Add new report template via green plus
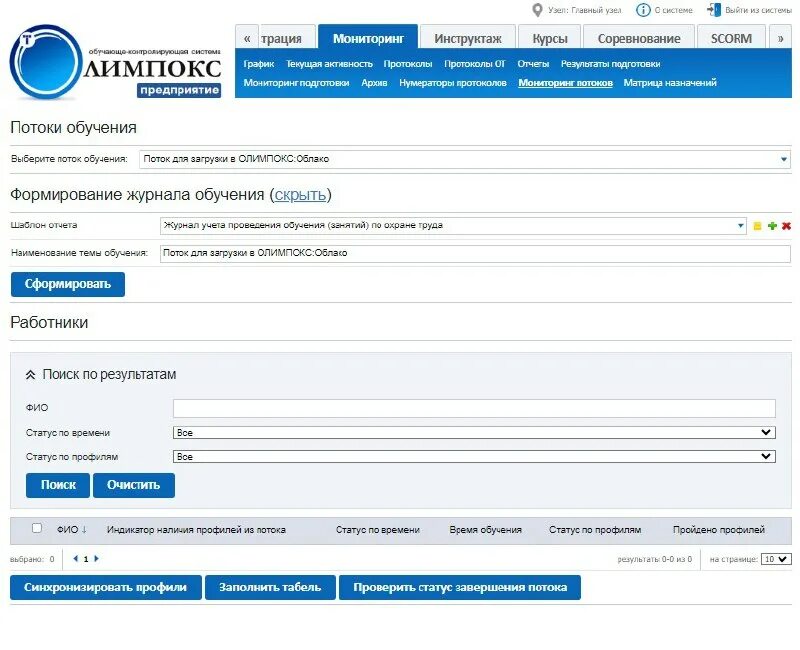 (772, 226)
